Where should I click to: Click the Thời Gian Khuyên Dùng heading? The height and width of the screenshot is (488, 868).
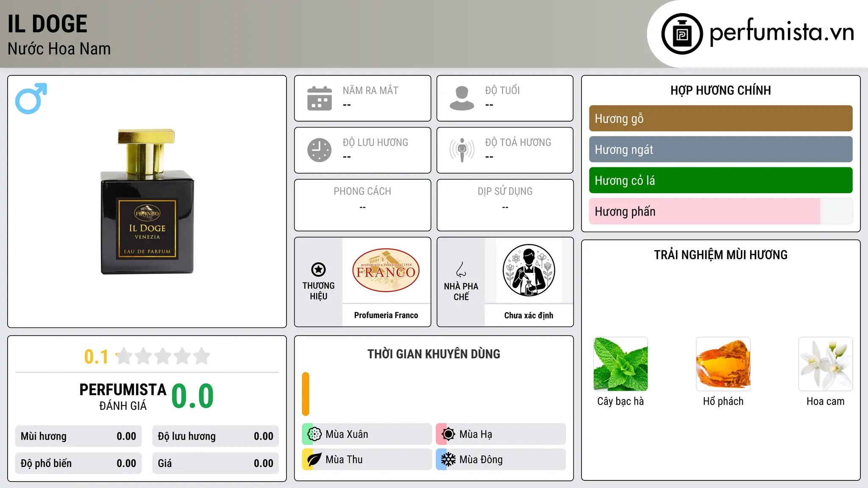tap(434, 354)
